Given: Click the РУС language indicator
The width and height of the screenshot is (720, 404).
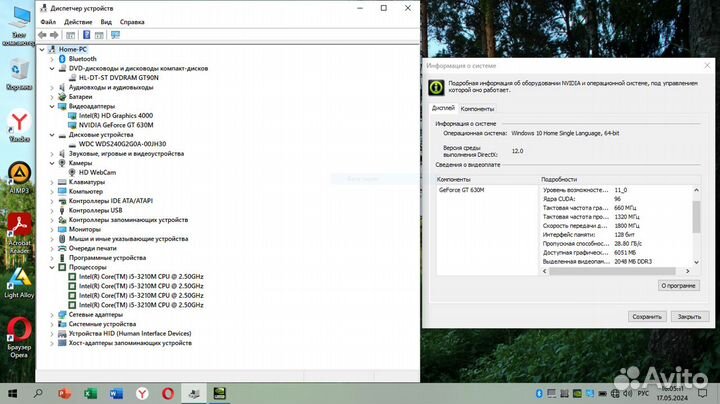Looking at the screenshot, I should click(644, 394).
